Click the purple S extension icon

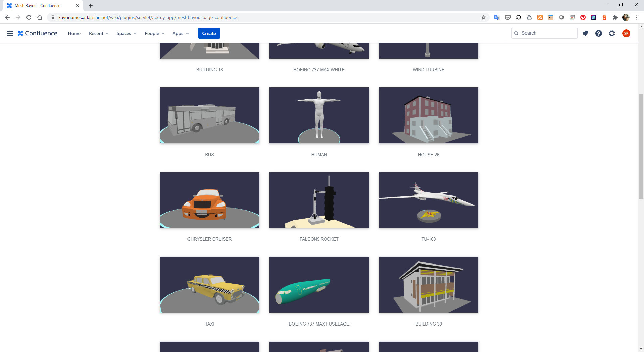[x=594, y=17]
